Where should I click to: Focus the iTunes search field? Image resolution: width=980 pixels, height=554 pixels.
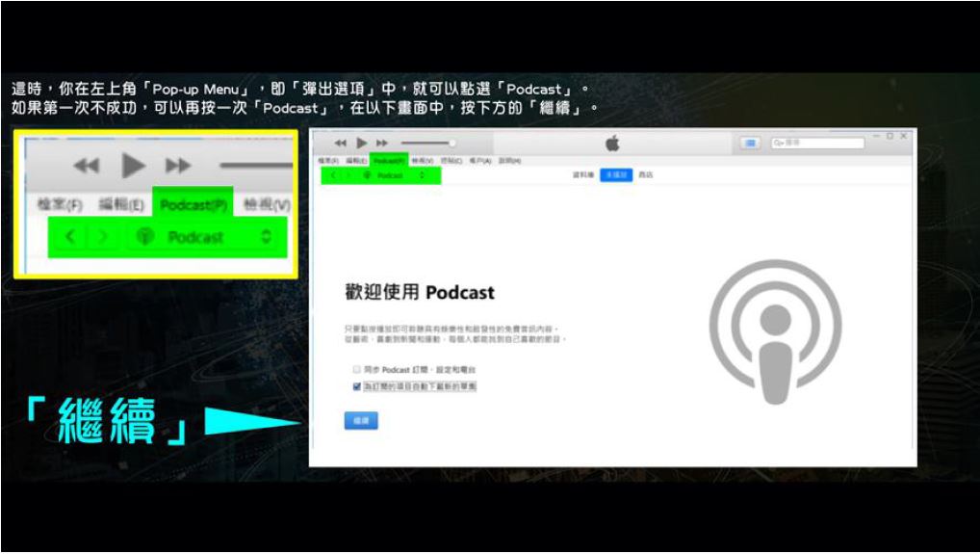click(817, 144)
